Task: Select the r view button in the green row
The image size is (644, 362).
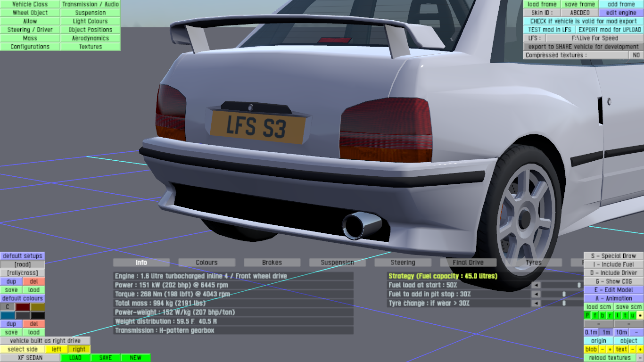Action: coord(610,315)
